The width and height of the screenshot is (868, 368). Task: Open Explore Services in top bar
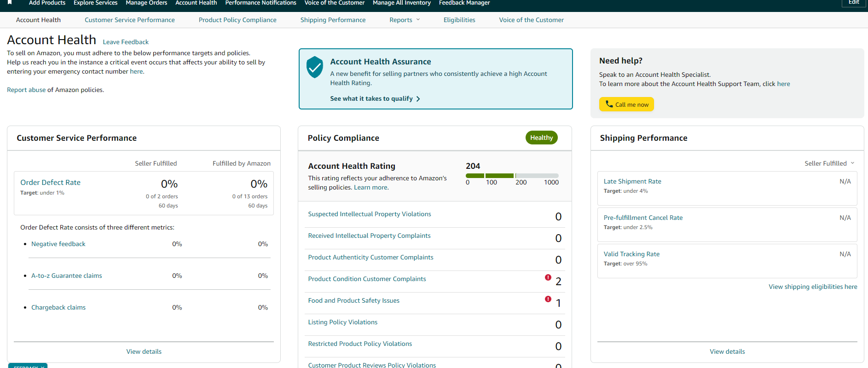95,3
